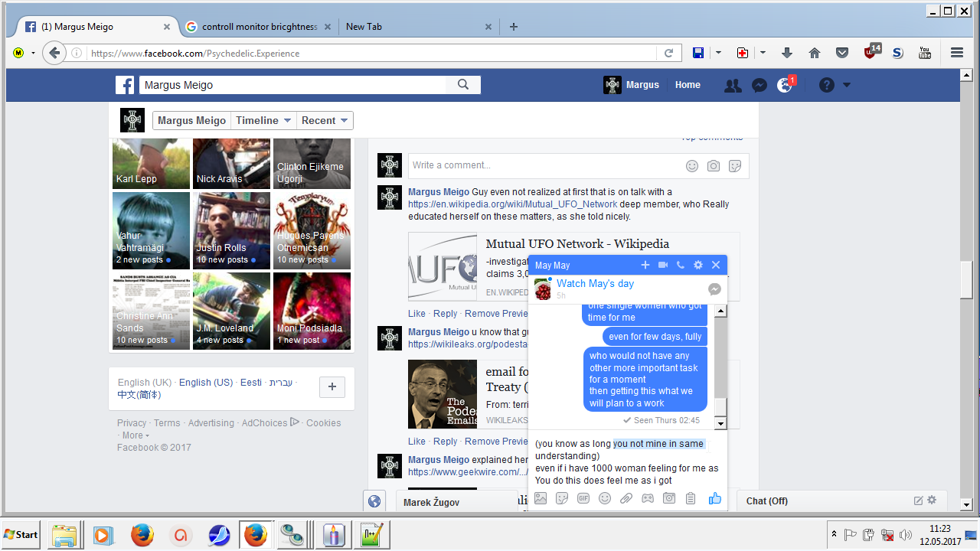Open Moni Podsiadla friend thumbnail
980x551 pixels.
point(312,311)
